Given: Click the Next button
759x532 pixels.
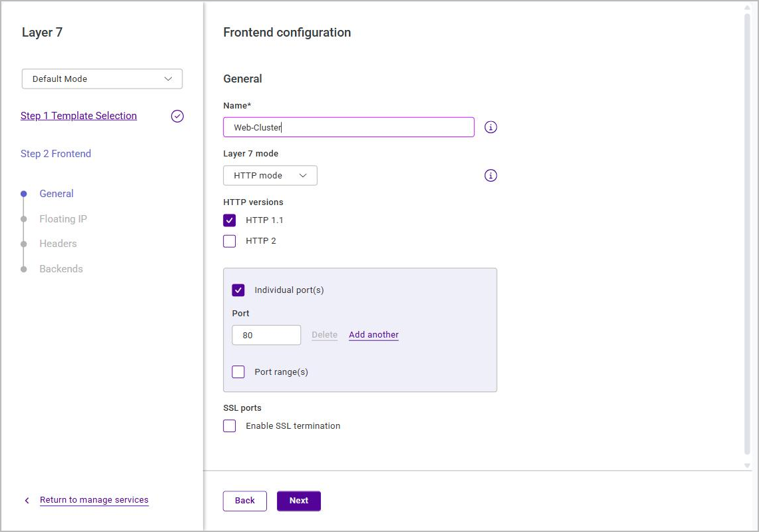Looking at the screenshot, I should pyautogui.click(x=299, y=501).
